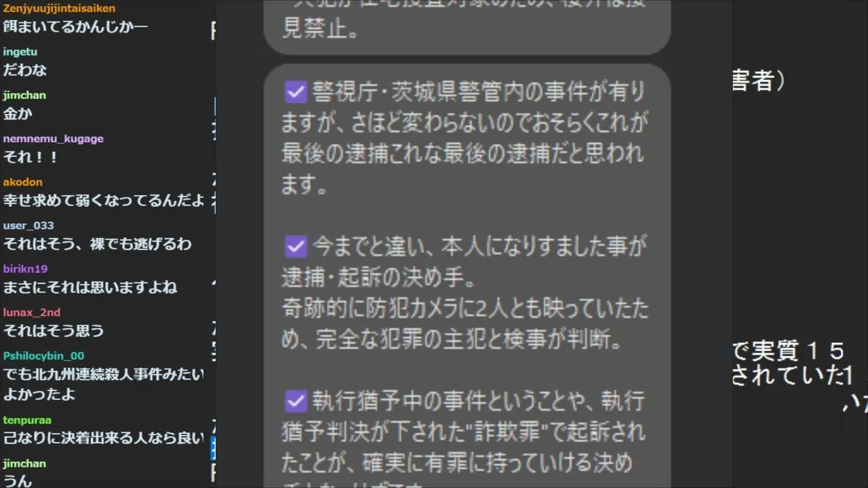This screenshot has height=488, width=868.
Task: Select jimchan username above うん message
Action: pyautogui.click(x=24, y=463)
